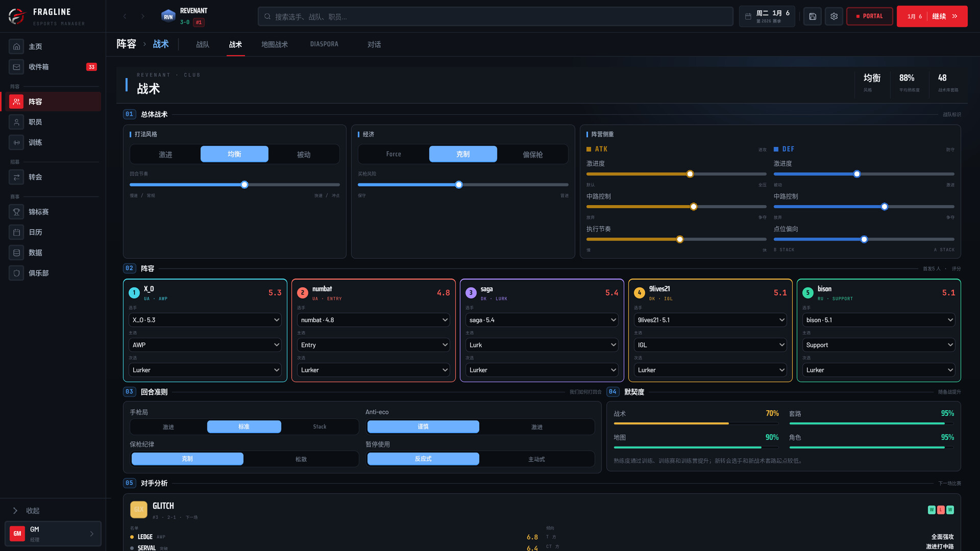Image resolution: width=980 pixels, height=551 pixels.
Task: Select the active 战术 tab
Action: click(235, 44)
